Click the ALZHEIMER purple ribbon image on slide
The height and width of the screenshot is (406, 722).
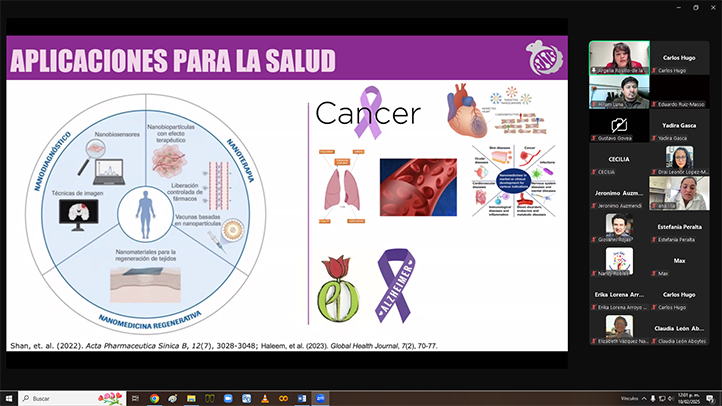[396, 285]
